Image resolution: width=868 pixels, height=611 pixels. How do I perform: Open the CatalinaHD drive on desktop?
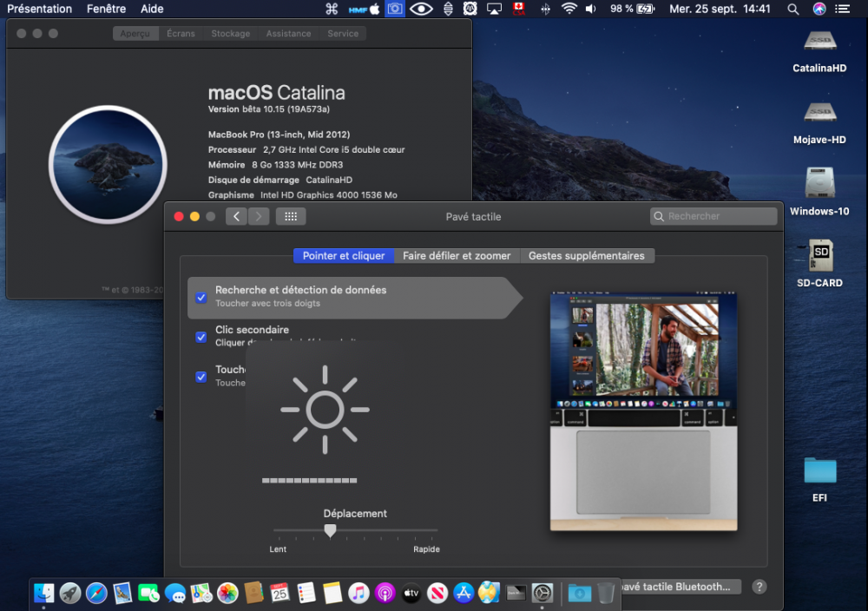(820, 51)
